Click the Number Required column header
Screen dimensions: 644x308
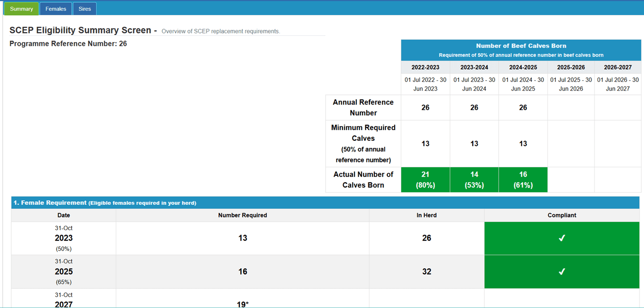(x=242, y=215)
